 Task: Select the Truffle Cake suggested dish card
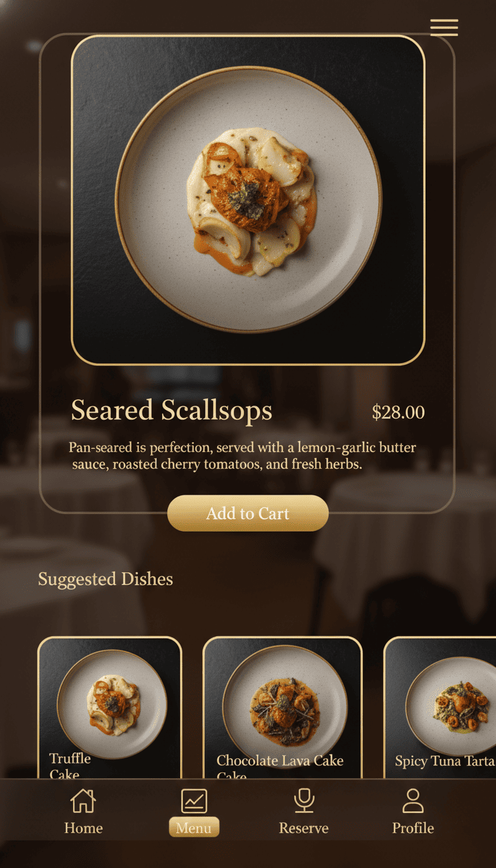pos(110,708)
